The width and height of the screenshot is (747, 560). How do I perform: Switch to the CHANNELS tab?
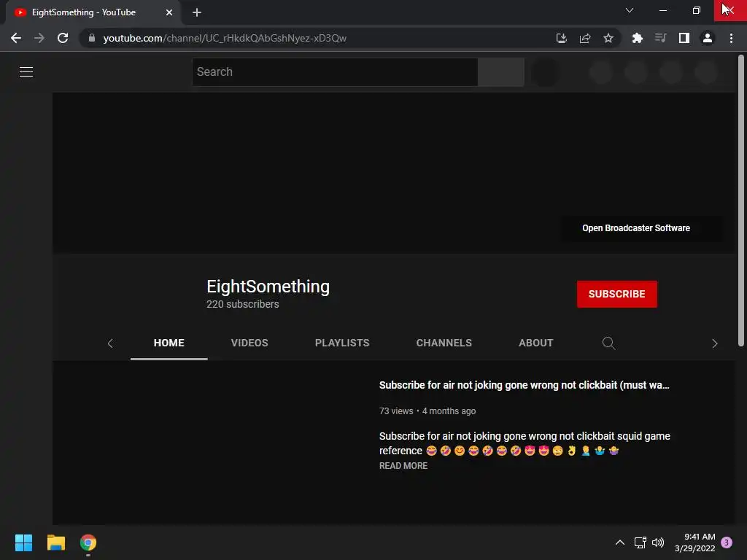(x=444, y=343)
